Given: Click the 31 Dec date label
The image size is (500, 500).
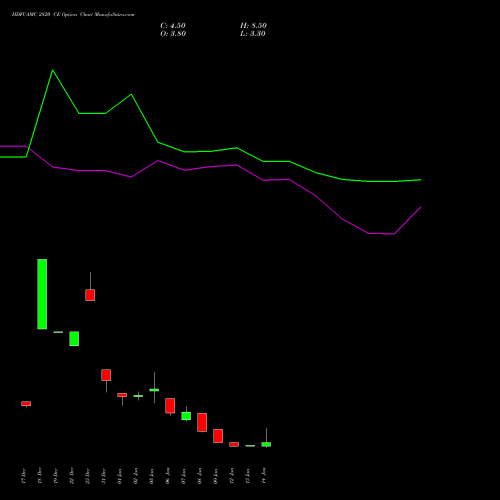Looking at the screenshot, I should (103, 476).
